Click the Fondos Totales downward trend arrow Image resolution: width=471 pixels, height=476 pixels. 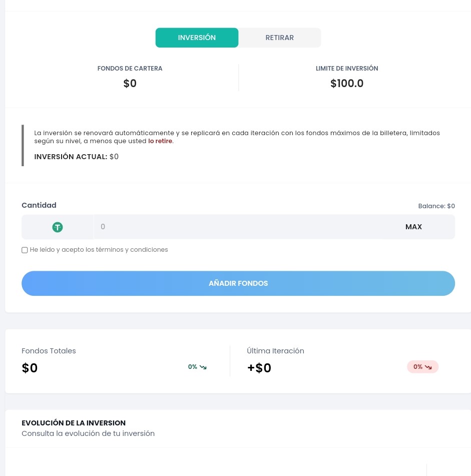point(203,367)
